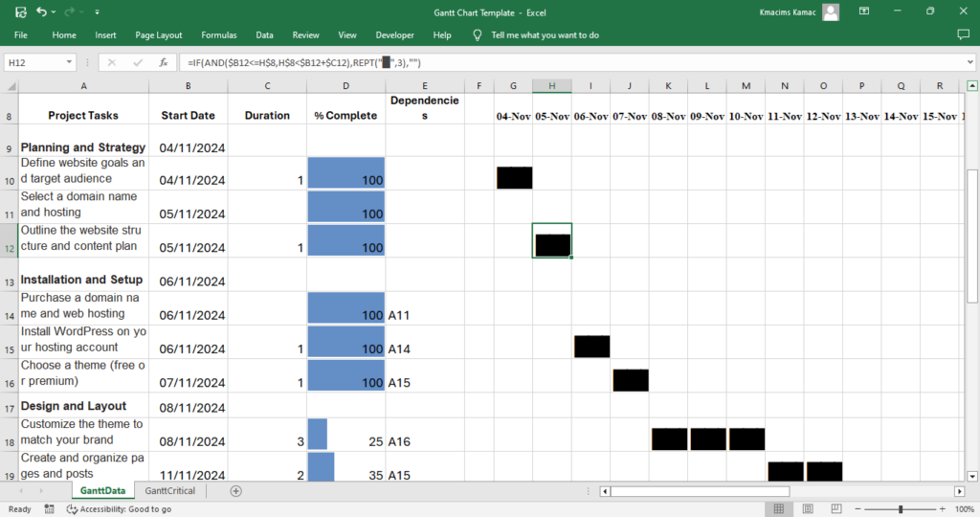
Task: Click the macro recording status bar icon
Action: 50,509
